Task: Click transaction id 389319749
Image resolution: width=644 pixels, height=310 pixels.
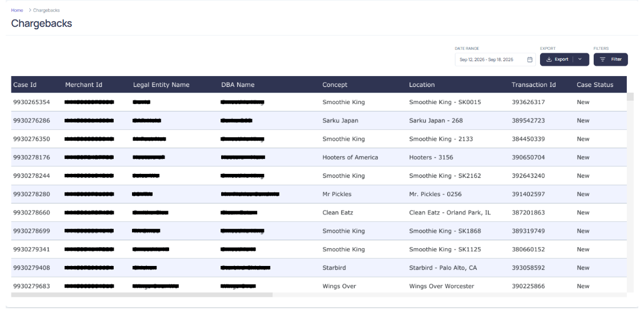Action: click(528, 231)
